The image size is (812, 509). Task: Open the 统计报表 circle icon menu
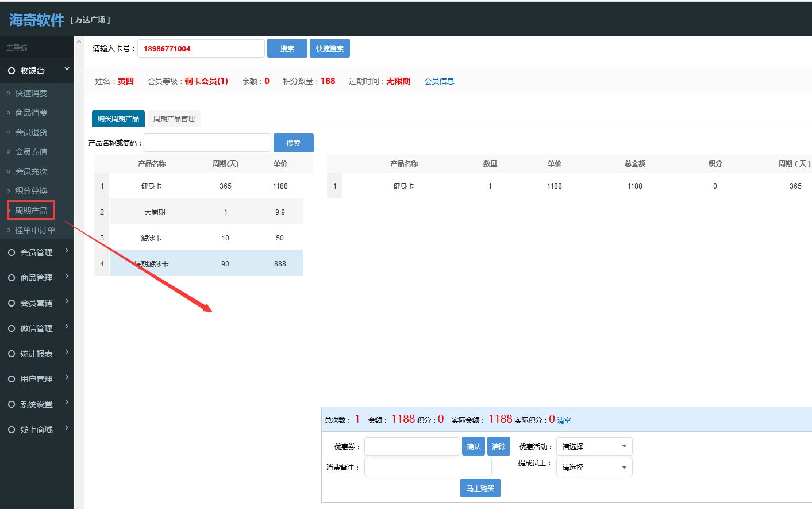(11, 354)
